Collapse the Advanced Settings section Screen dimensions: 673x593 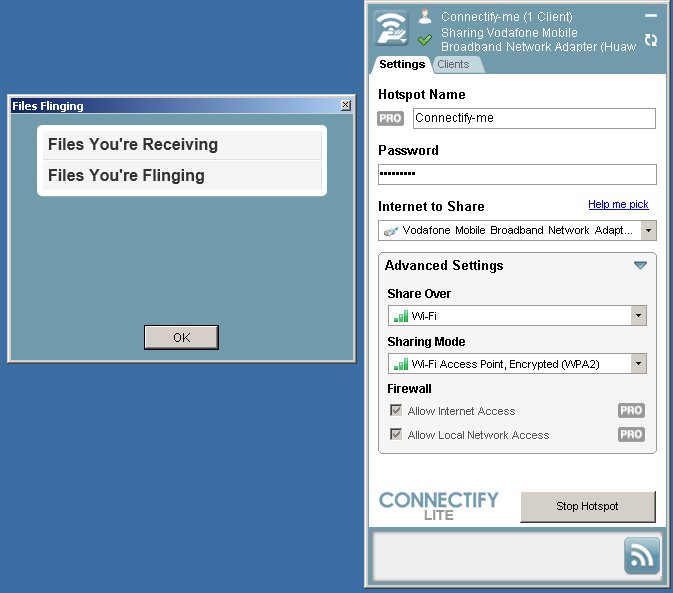pos(640,266)
